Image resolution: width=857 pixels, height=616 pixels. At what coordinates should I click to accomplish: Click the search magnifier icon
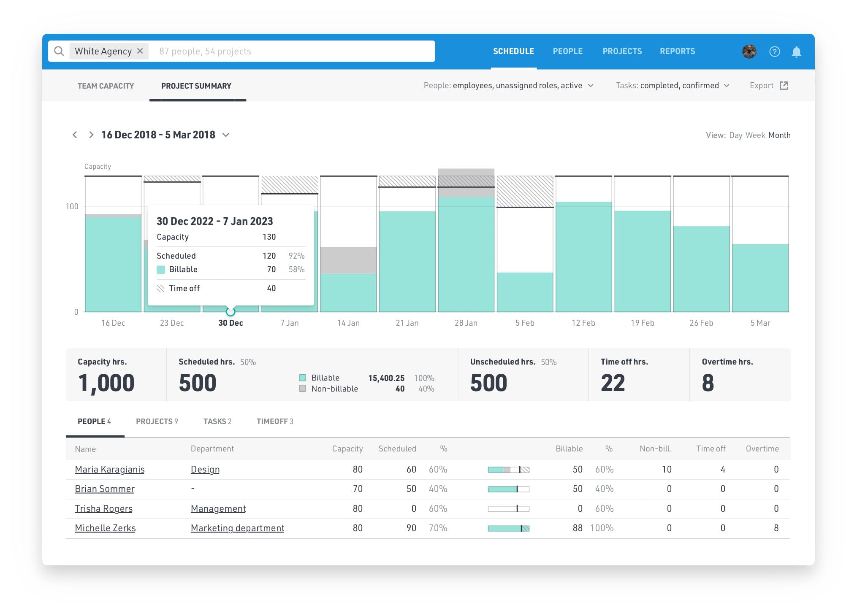(x=60, y=51)
